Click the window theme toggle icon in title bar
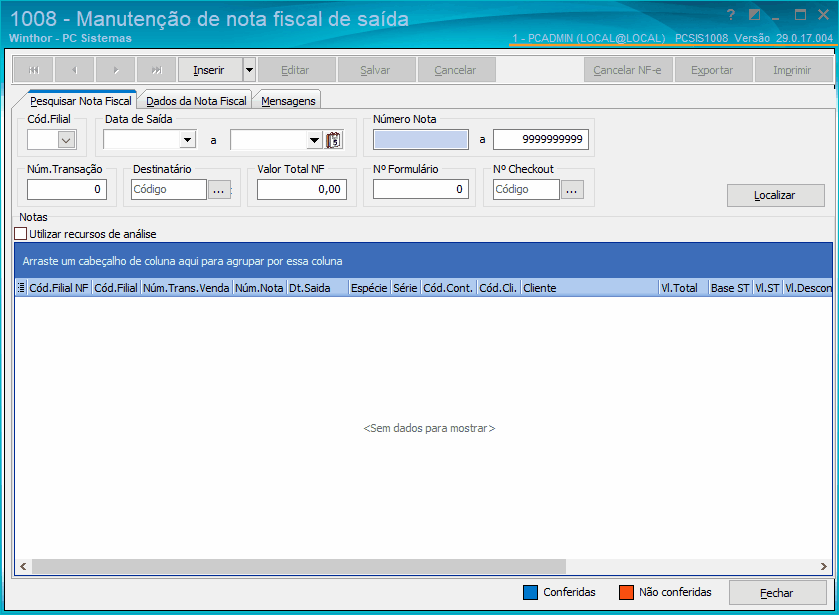Screen dimensions: 839x615 click(754, 15)
